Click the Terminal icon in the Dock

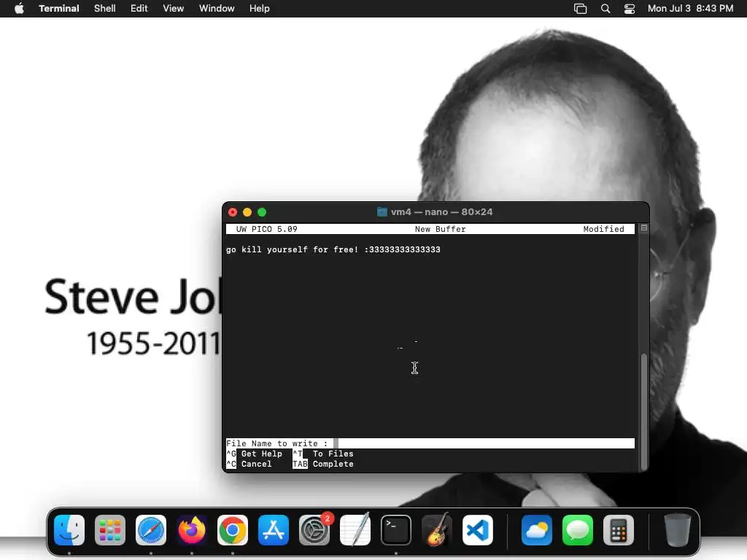396,530
